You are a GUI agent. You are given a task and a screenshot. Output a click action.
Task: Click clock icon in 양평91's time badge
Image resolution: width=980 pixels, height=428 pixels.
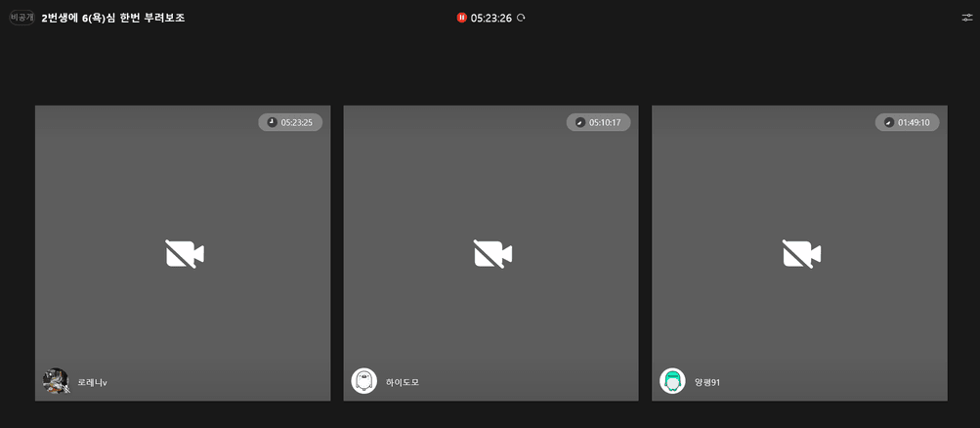889,122
